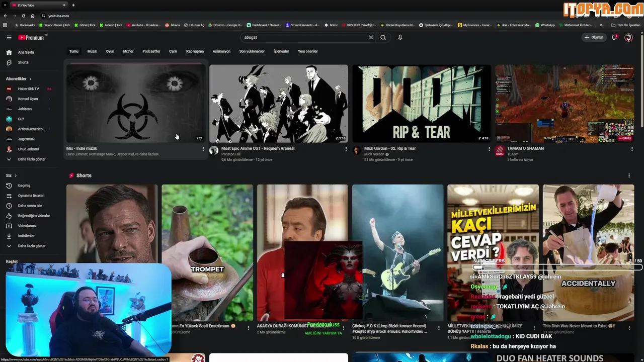Play Most Epic Anime OST video thumbnail
Image resolution: width=644 pixels, height=362 pixels.
(x=279, y=104)
